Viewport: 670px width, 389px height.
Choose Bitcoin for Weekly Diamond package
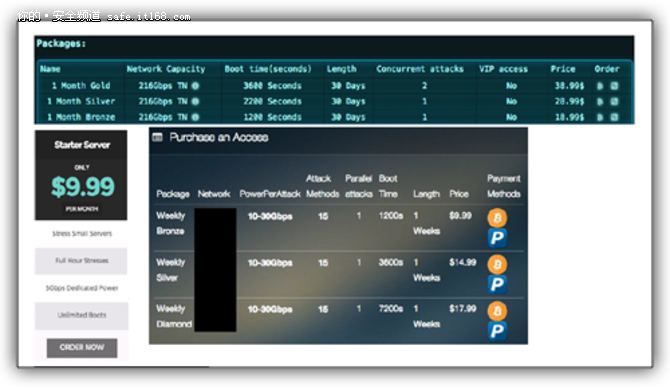tap(497, 311)
